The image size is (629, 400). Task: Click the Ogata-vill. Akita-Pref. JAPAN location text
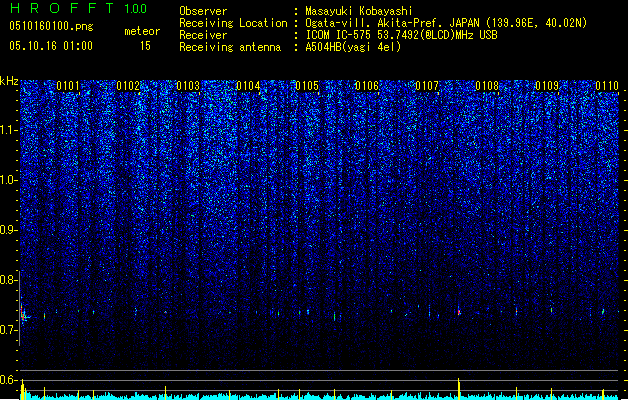(x=446, y=23)
